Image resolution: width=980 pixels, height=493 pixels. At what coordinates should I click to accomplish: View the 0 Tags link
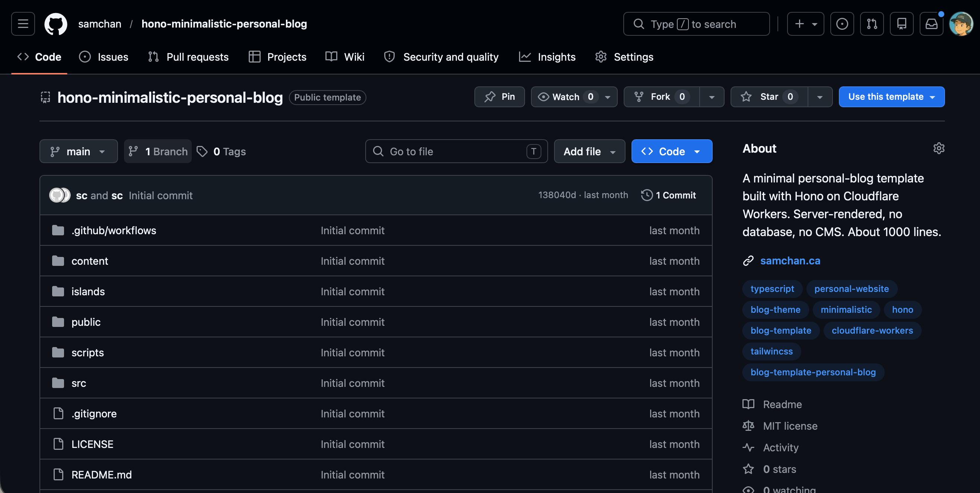222,152
